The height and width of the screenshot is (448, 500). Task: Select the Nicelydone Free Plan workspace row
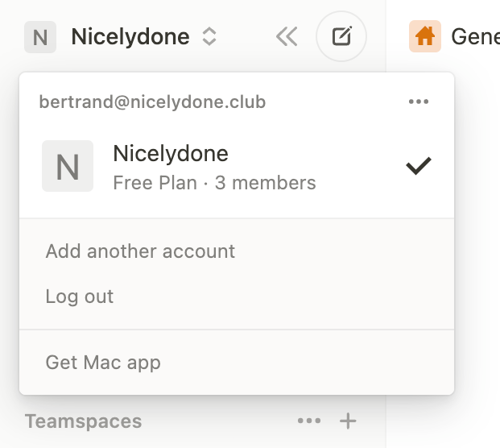(237, 167)
